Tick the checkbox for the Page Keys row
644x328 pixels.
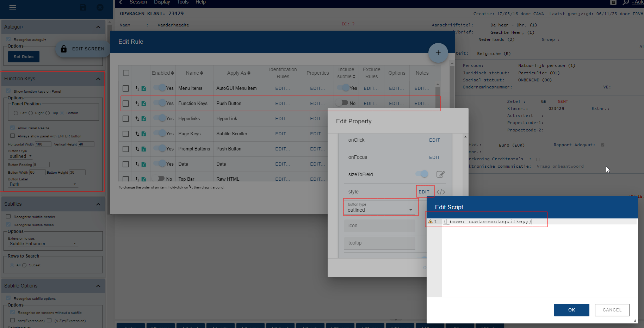[126, 134]
